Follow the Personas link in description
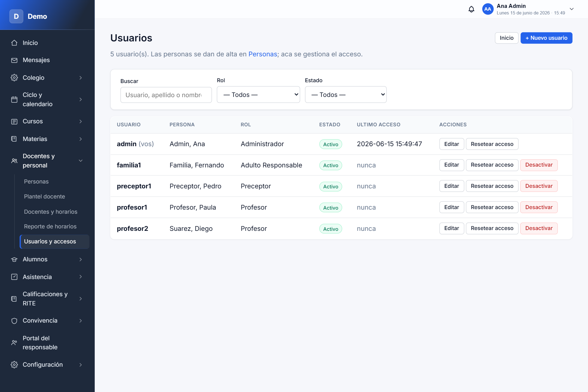 (263, 54)
